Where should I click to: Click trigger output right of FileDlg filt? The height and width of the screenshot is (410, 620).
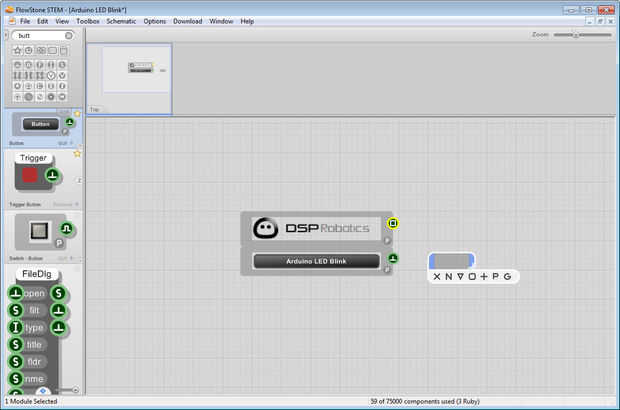click(59, 310)
